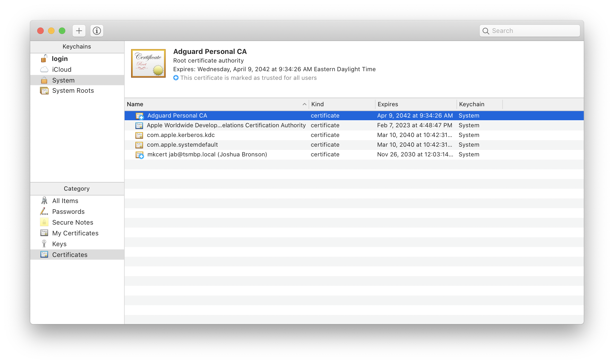Image resolution: width=614 pixels, height=364 pixels.
Task: Select the System keychain padlock icon
Action: tap(44, 80)
